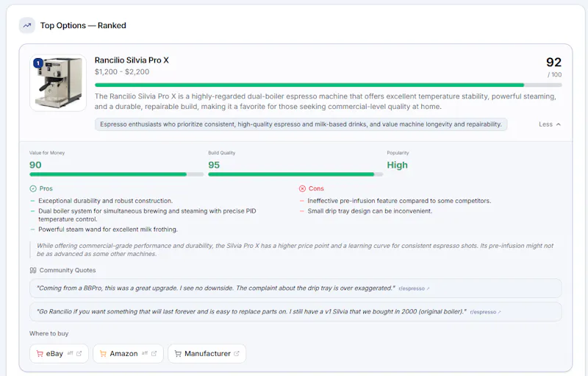Image resolution: width=588 pixels, height=376 pixels.
Task: Click the rank 1 badge on product image
Action: pyautogui.click(x=38, y=63)
